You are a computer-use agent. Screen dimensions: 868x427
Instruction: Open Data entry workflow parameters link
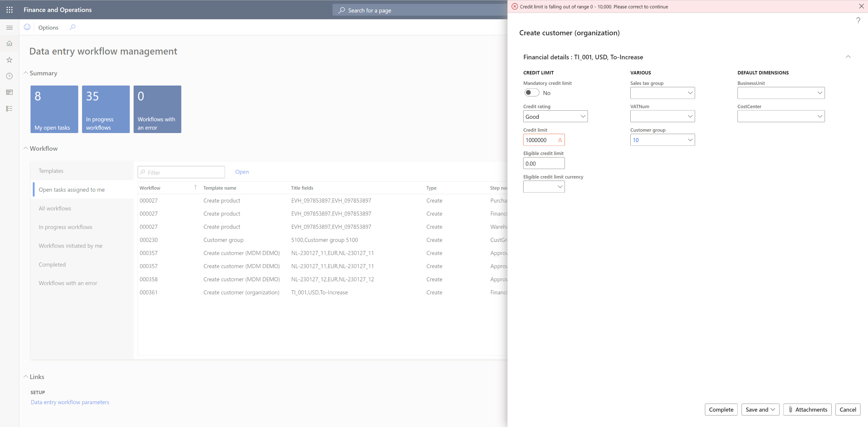[x=70, y=402]
